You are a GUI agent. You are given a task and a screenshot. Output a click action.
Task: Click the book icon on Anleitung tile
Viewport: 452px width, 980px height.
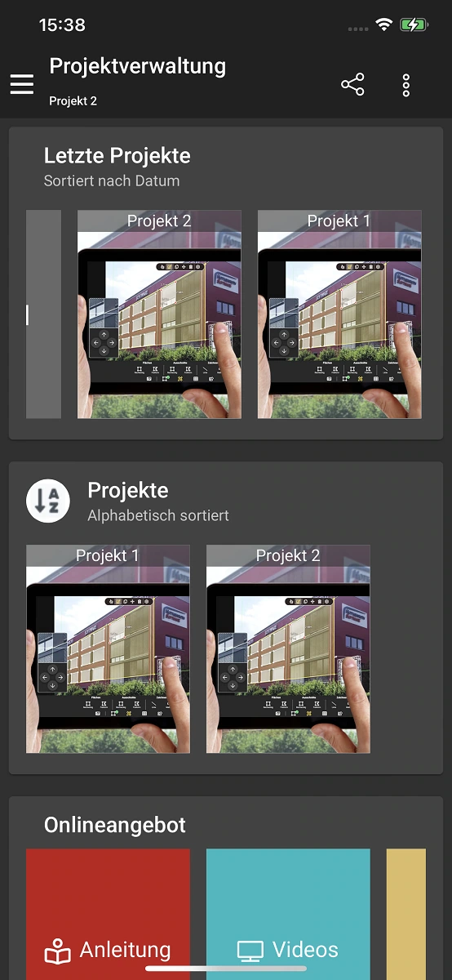pyautogui.click(x=58, y=951)
